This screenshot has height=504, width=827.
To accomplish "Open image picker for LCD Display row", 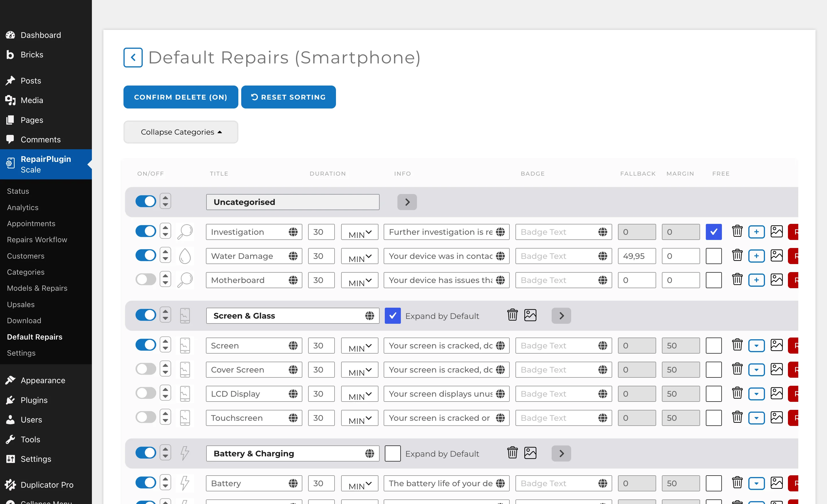I will point(777,393).
